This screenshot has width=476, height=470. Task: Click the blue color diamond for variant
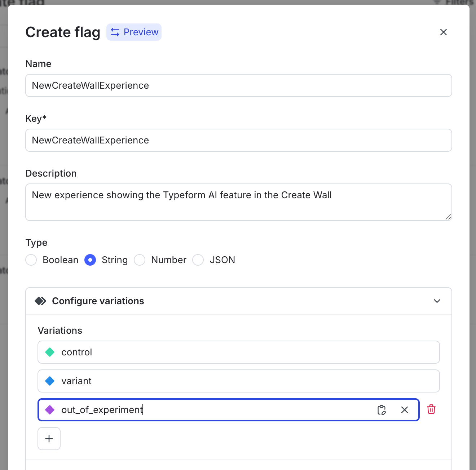[x=50, y=381]
